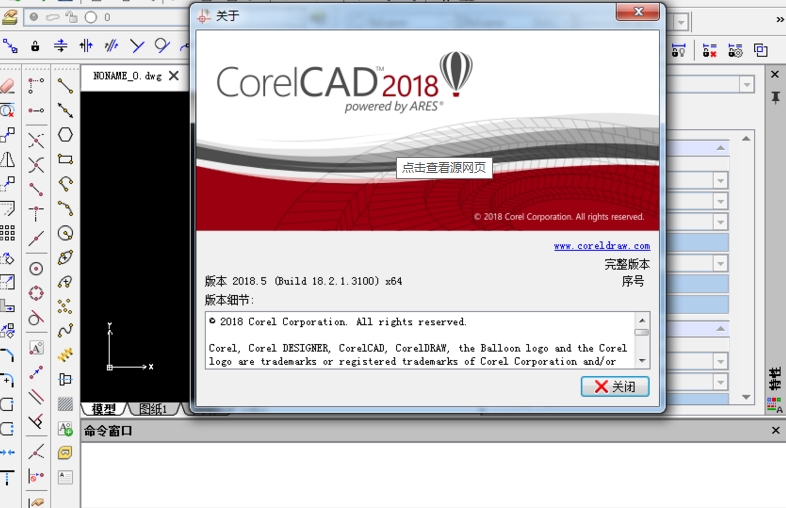Apply the Fix lock constraint

point(35,46)
